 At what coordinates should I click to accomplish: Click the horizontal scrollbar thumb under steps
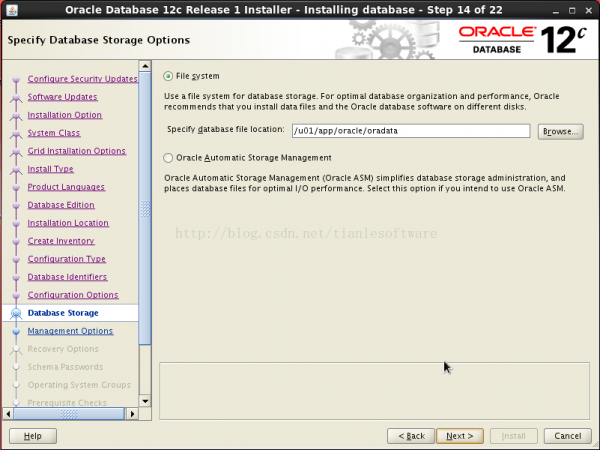69,414
